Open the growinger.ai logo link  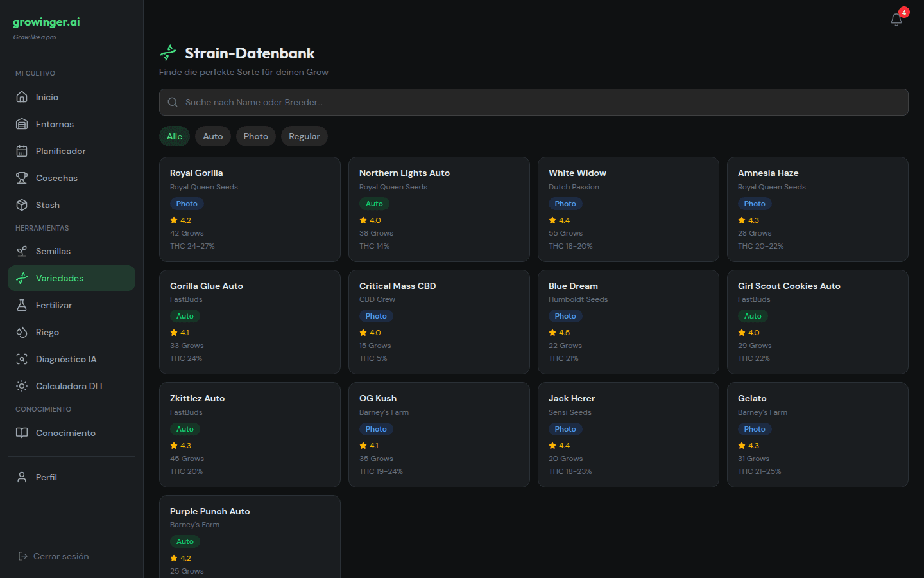click(46, 22)
